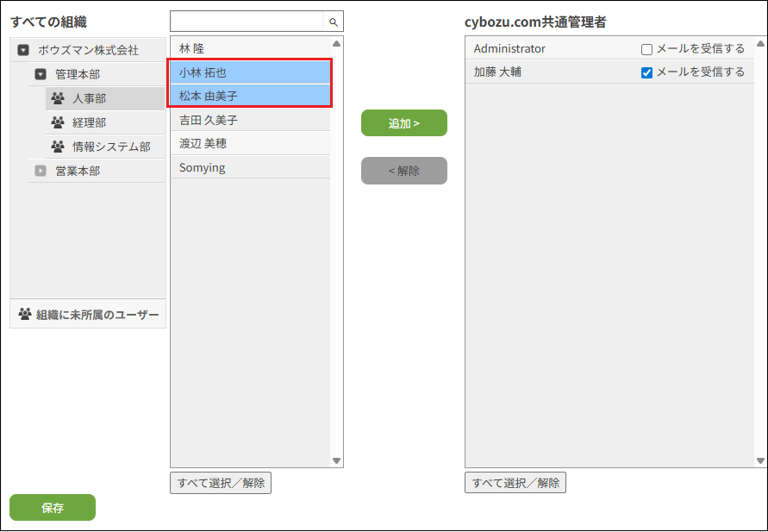The width and height of the screenshot is (768, 532).
Task: Click the group icon beside 情報システム部
Action: pos(58,147)
